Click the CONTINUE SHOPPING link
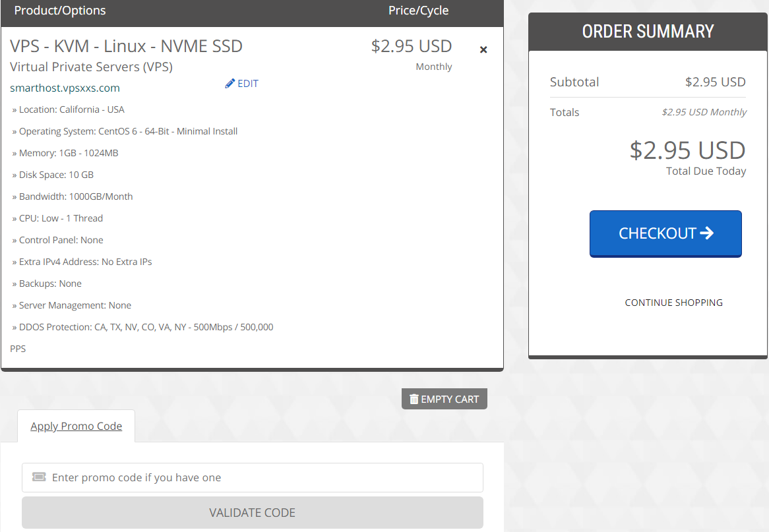769x532 pixels. tap(673, 303)
